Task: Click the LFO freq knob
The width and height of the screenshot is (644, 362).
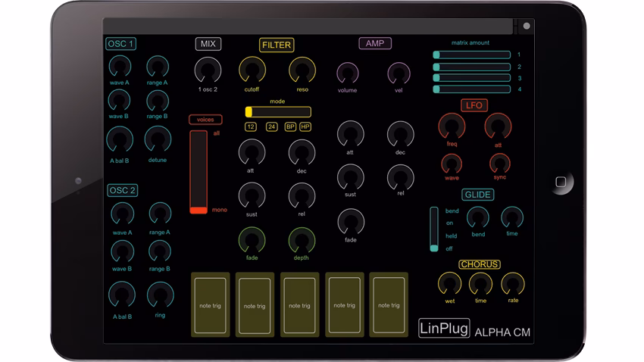Action: click(451, 126)
